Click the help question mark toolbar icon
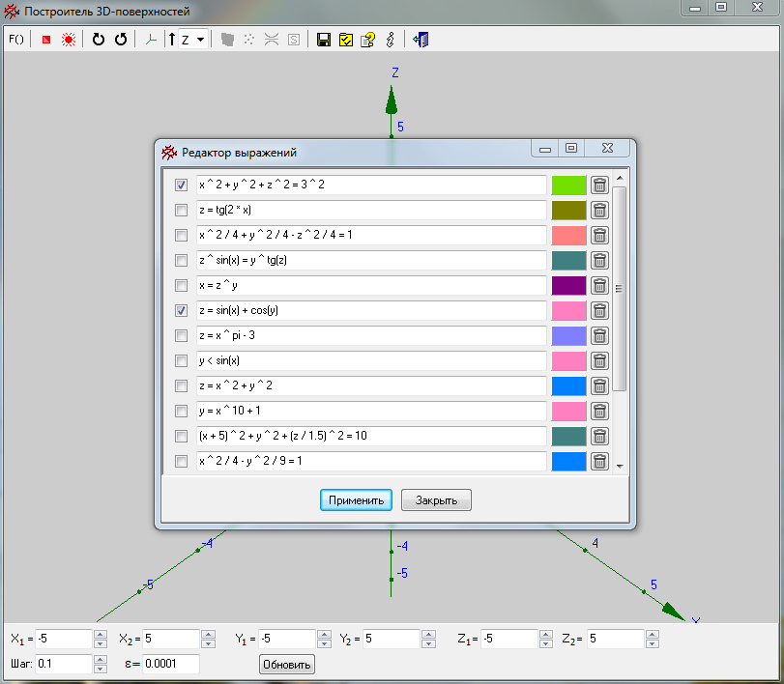784x684 pixels. [x=367, y=40]
